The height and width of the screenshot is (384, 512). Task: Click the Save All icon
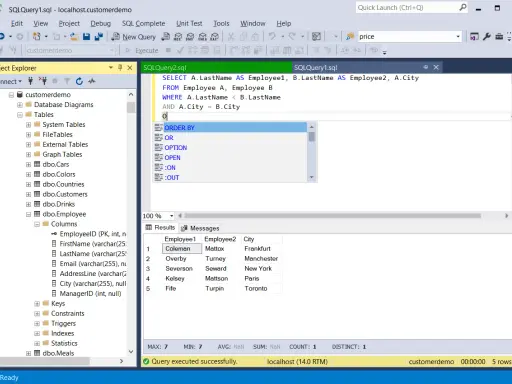pyautogui.click(x=99, y=36)
